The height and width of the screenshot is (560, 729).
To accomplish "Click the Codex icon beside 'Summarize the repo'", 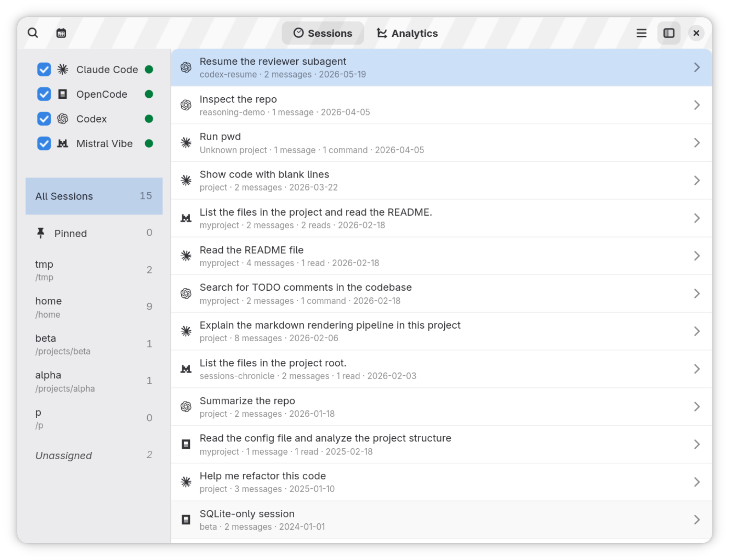I will coord(186,407).
